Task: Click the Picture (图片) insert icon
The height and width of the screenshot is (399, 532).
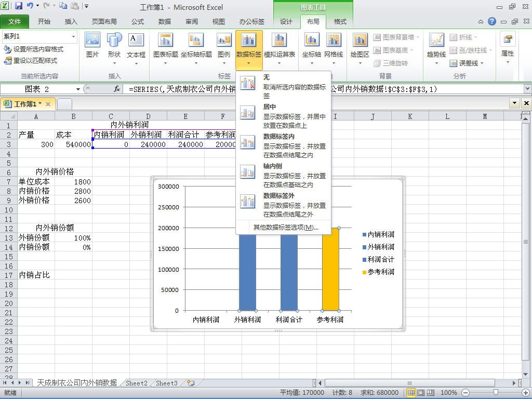Action: pyautogui.click(x=92, y=46)
